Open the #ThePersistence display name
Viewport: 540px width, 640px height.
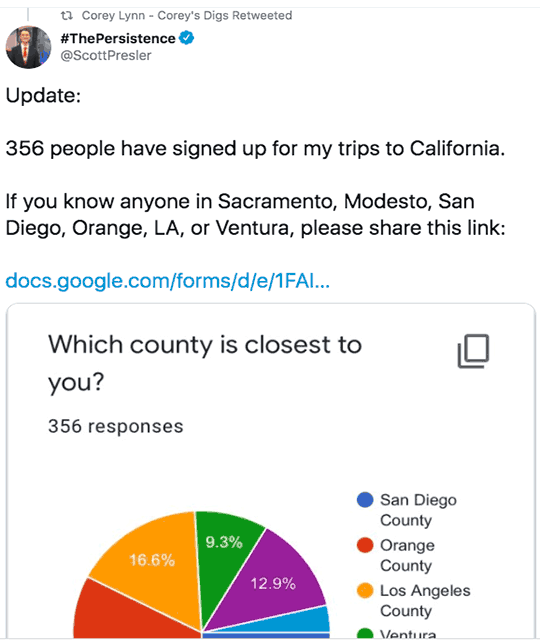[118, 38]
